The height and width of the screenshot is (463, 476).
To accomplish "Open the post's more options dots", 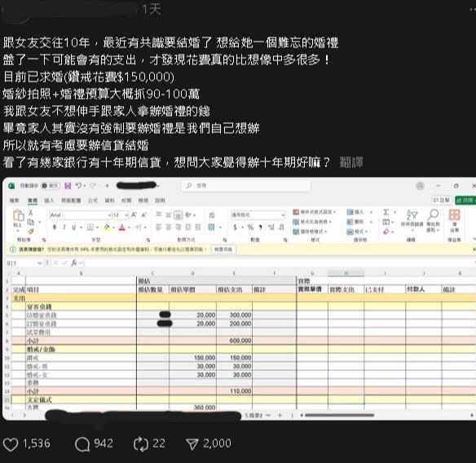I will tap(472, 9).
